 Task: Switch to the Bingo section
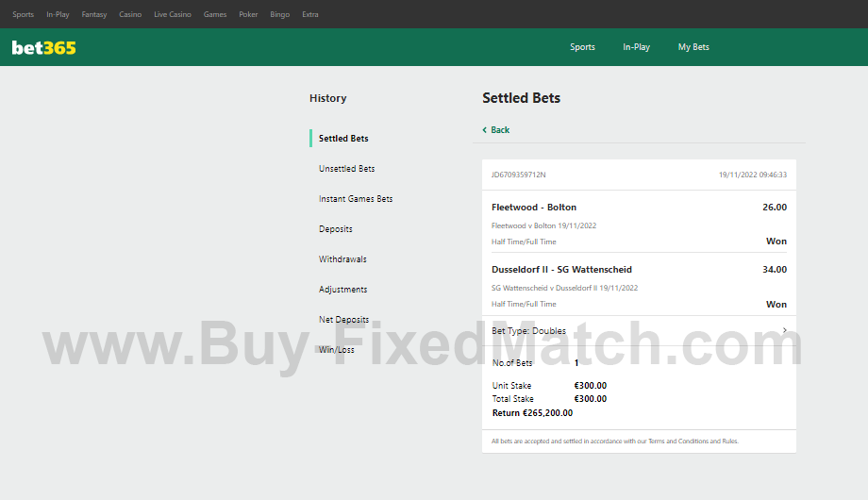point(280,14)
